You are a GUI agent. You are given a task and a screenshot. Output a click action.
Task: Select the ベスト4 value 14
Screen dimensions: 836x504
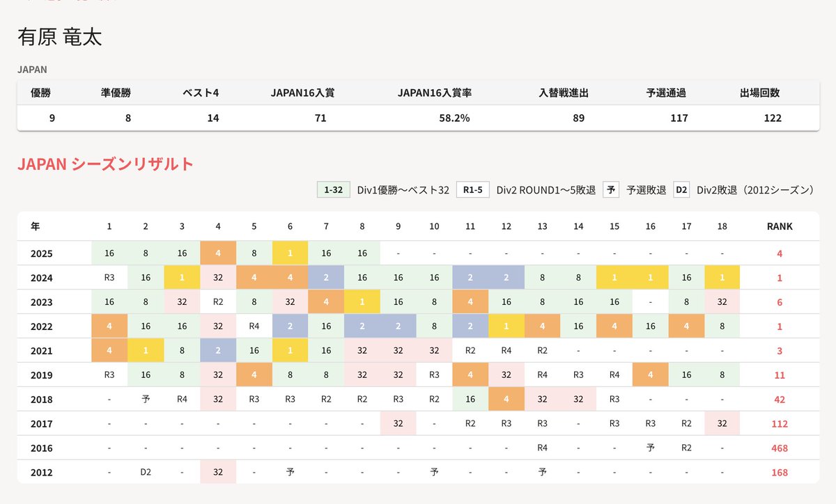point(213,118)
